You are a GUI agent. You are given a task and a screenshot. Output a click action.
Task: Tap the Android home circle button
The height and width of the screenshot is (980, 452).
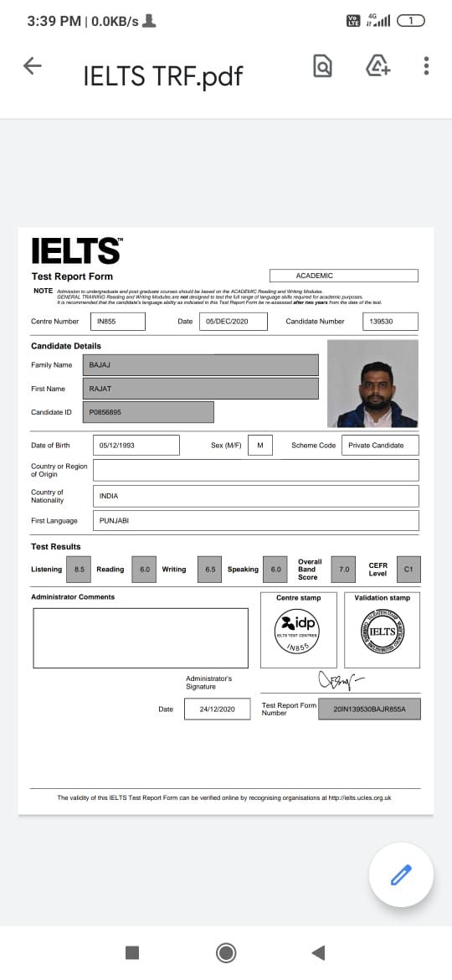(x=225, y=952)
